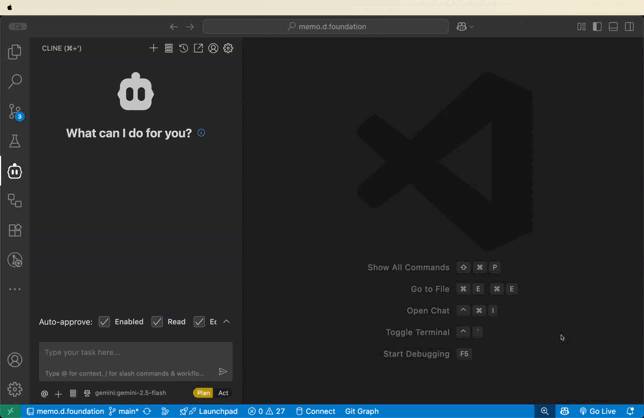Open Cline task history
The image size is (644, 418).
pyautogui.click(x=184, y=48)
